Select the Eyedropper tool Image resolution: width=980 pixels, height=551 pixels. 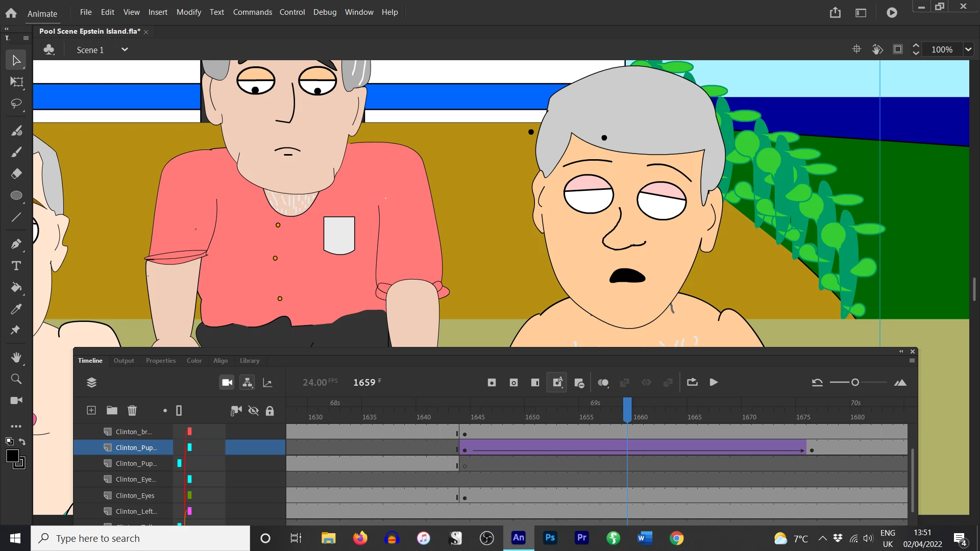click(x=16, y=309)
